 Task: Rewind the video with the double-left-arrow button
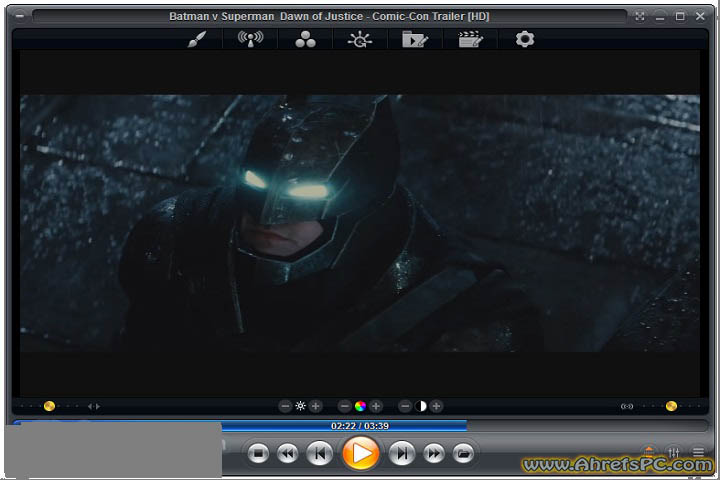287,454
